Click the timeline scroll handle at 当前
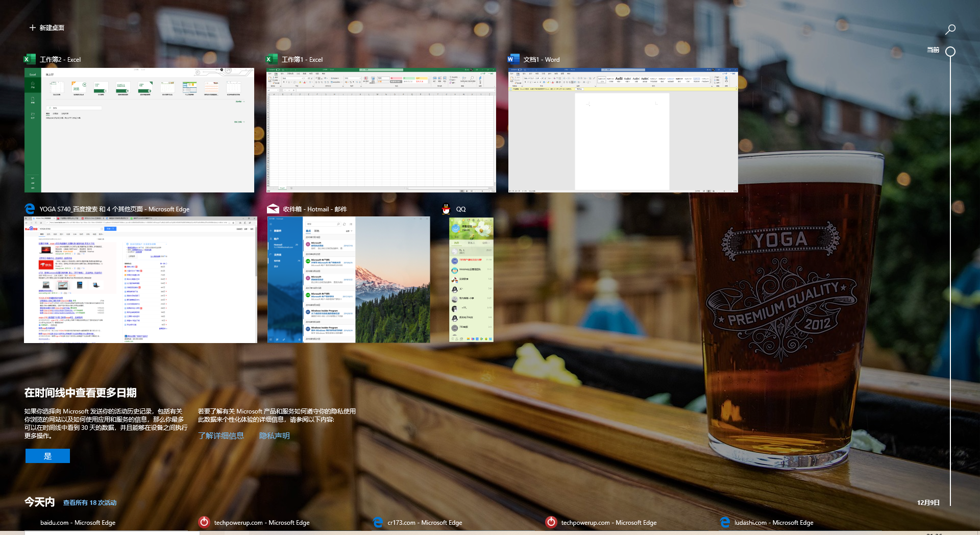980x535 pixels. tap(950, 52)
